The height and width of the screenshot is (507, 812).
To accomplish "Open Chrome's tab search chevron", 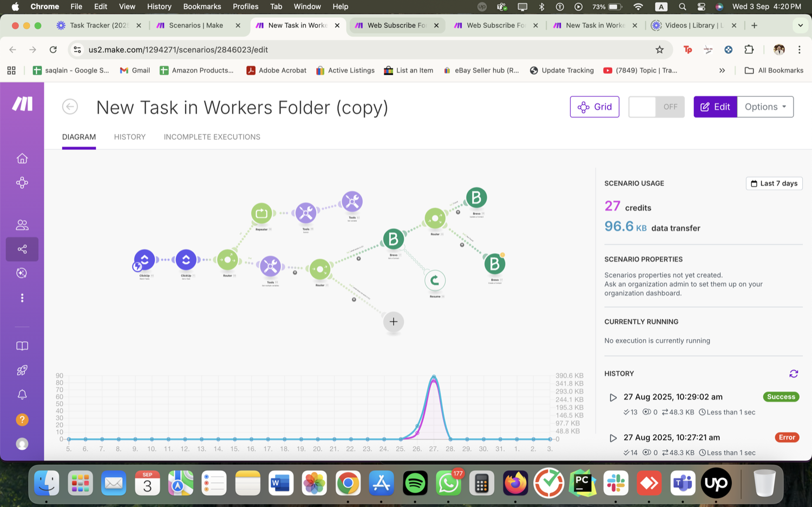I will pos(800,25).
